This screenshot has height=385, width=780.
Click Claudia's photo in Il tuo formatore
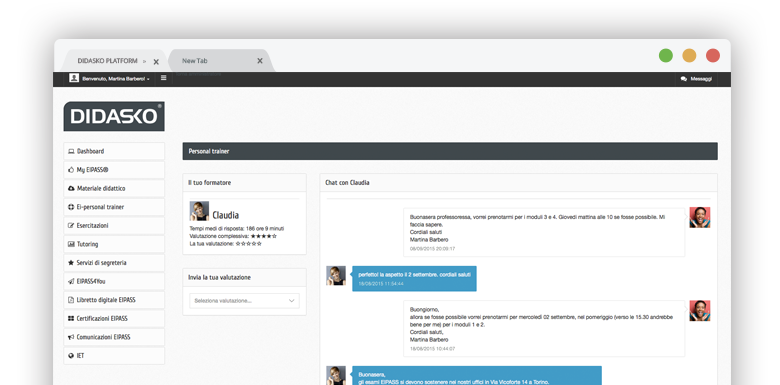[199, 211]
